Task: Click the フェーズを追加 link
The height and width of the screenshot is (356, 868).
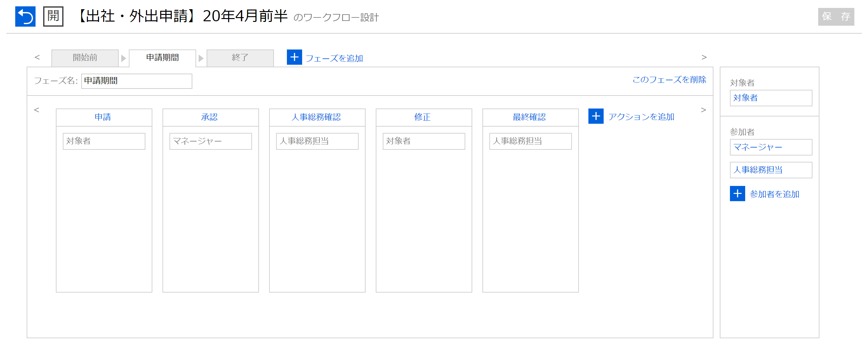Action: click(334, 58)
